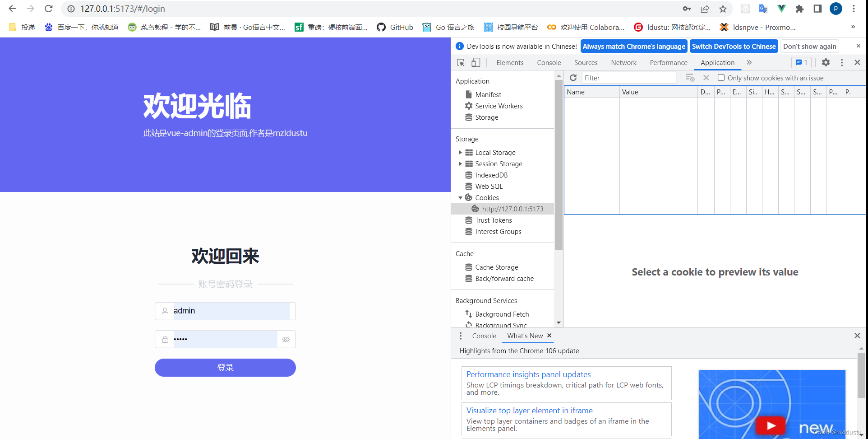868x439 pixels.
Task: Show hidden bookmarks with the overflow chevron
Action: (x=853, y=27)
